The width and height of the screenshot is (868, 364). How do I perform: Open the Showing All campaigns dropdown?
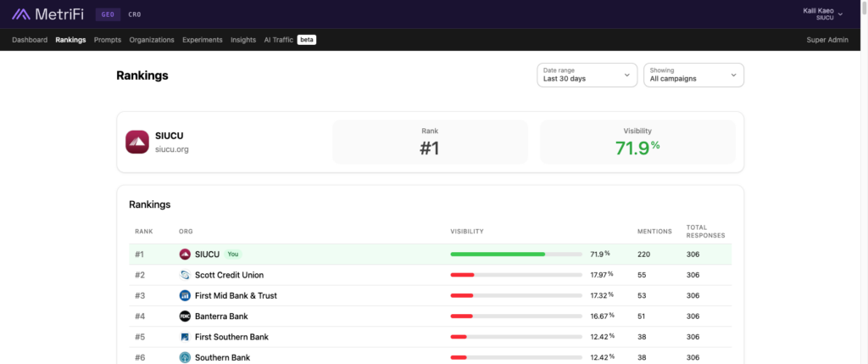point(693,75)
